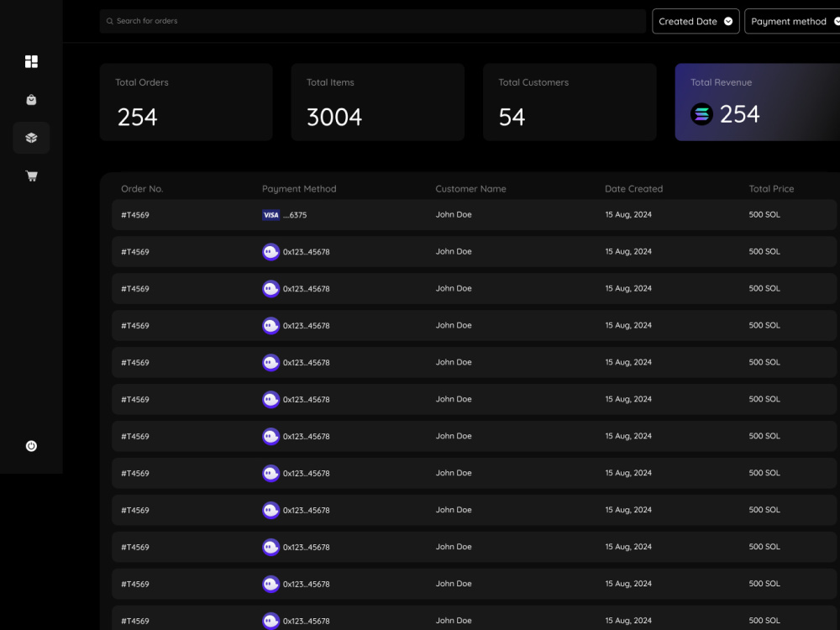
Task: Click the Total Customers card
Action: click(x=570, y=102)
